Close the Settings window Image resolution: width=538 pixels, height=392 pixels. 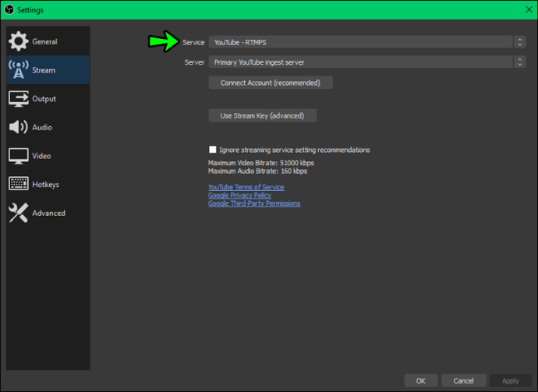pos(529,9)
